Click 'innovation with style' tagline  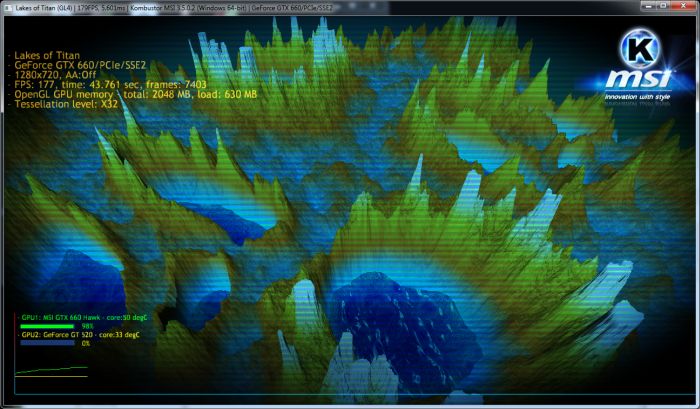point(638,96)
